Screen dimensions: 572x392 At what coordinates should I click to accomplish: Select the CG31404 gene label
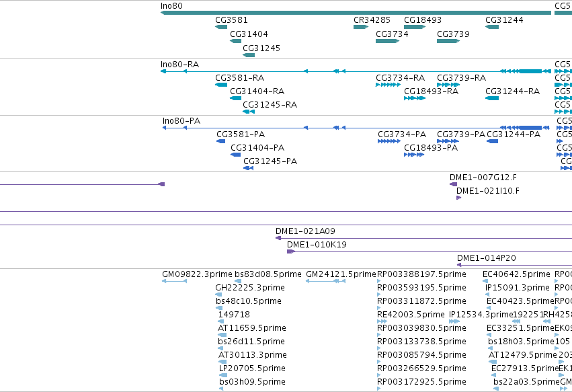pyautogui.click(x=249, y=34)
